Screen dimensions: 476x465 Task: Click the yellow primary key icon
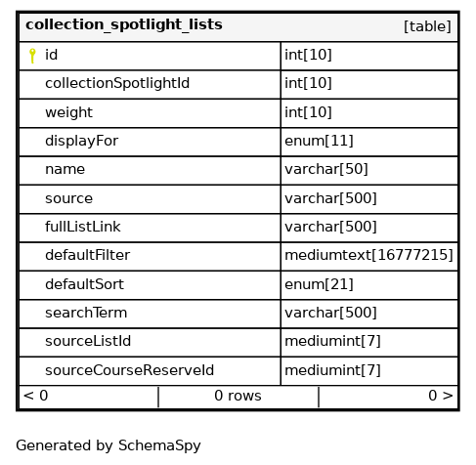32,56
